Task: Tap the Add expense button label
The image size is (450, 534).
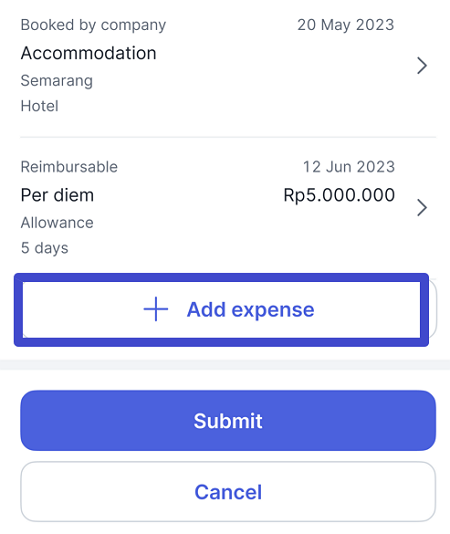Action: tap(250, 310)
